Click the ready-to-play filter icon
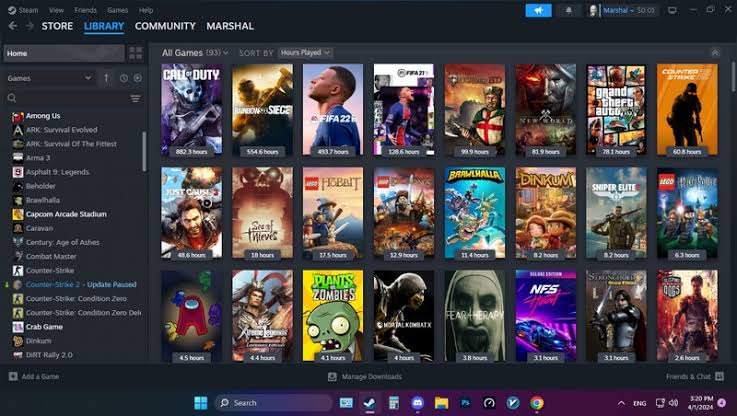This screenshot has width=737, height=416. 137,78
